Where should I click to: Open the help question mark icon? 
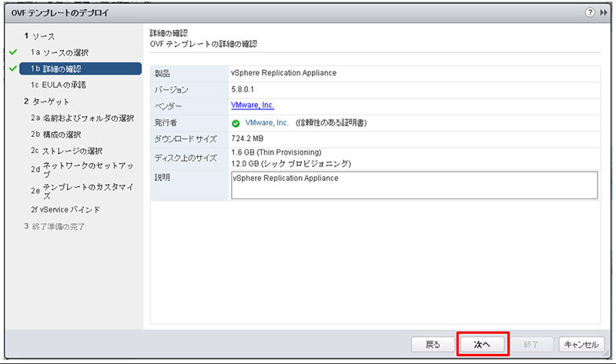(x=590, y=12)
